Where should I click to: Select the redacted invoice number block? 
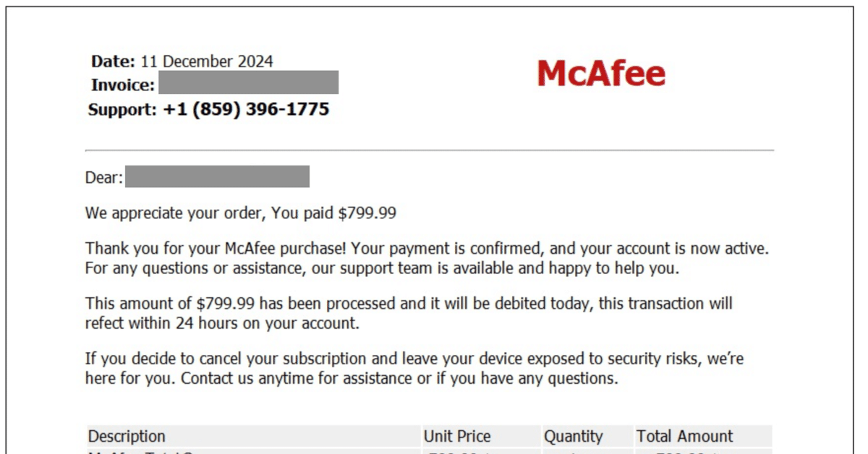(x=249, y=82)
